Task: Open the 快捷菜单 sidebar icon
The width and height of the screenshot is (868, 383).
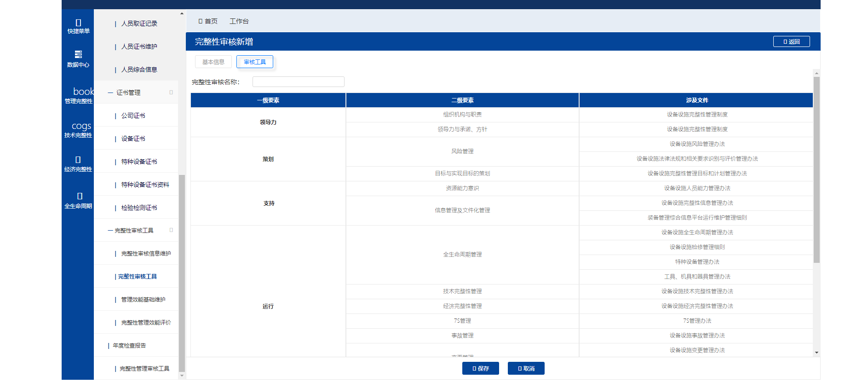Action: coord(78,26)
